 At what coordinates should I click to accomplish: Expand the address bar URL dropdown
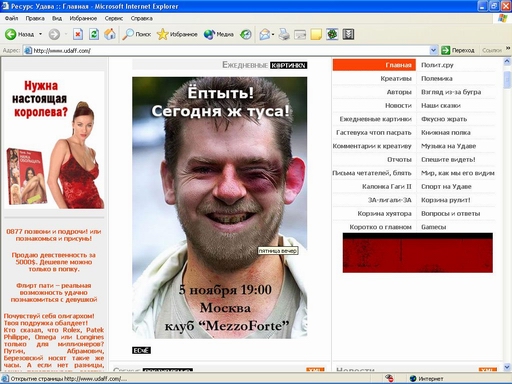[433, 50]
